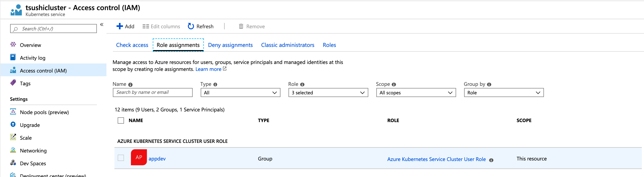Viewport: 644px width, 177px height.
Task: Click the Dev Spaces icon
Action: coord(13,163)
